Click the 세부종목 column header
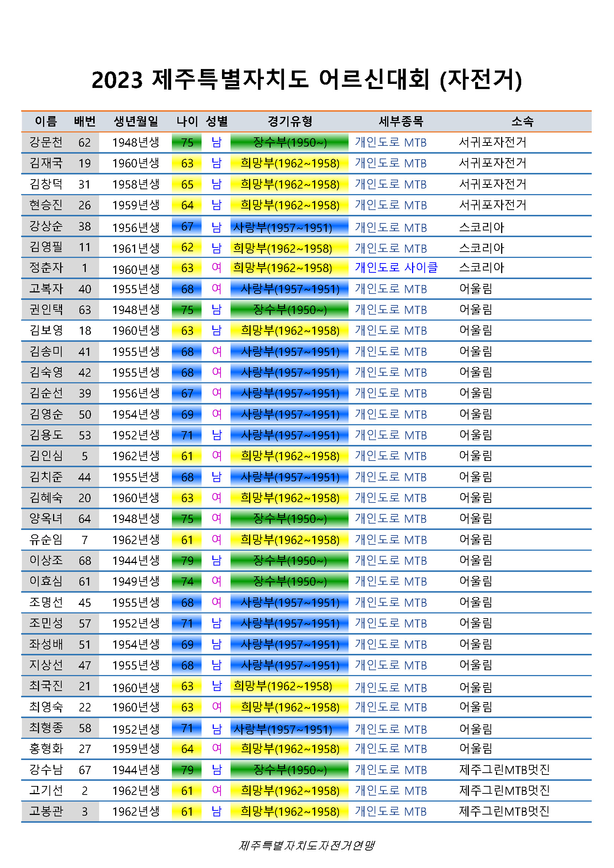614x868 pixels. pos(401,121)
